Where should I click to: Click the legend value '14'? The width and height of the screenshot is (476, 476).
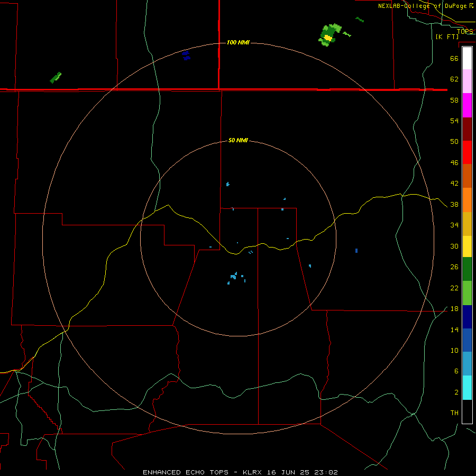pyautogui.click(x=454, y=329)
